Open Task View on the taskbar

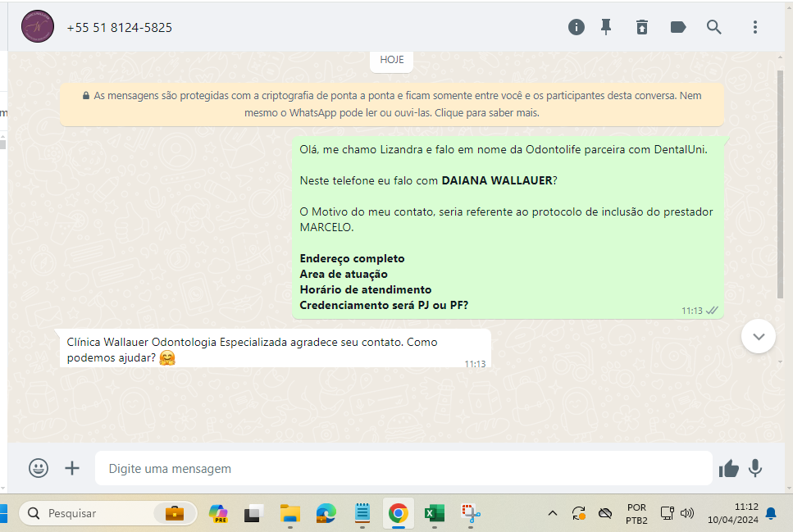click(253, 513)
